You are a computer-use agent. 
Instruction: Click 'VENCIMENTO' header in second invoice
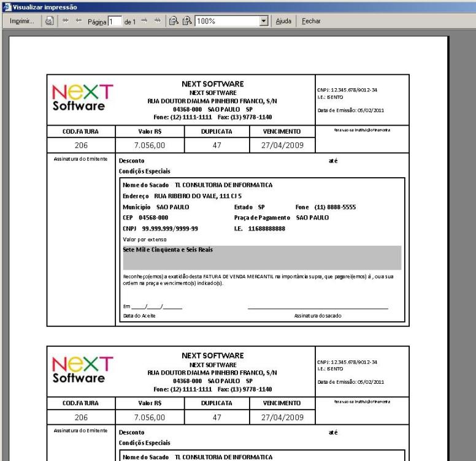coord(282,403)
